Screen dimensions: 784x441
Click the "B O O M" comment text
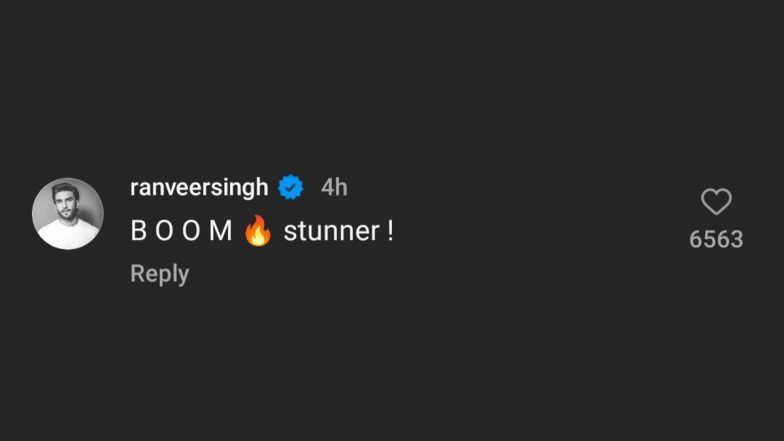coord(181,231)
